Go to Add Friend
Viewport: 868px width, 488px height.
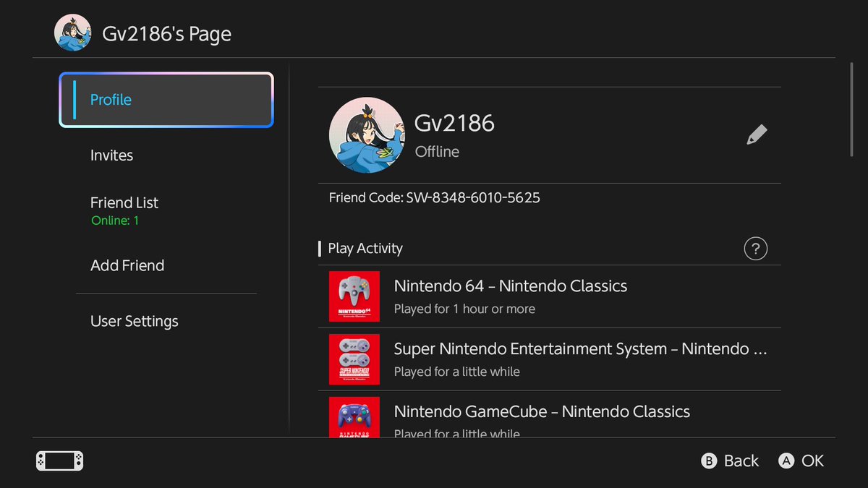(x=127, y=265)
